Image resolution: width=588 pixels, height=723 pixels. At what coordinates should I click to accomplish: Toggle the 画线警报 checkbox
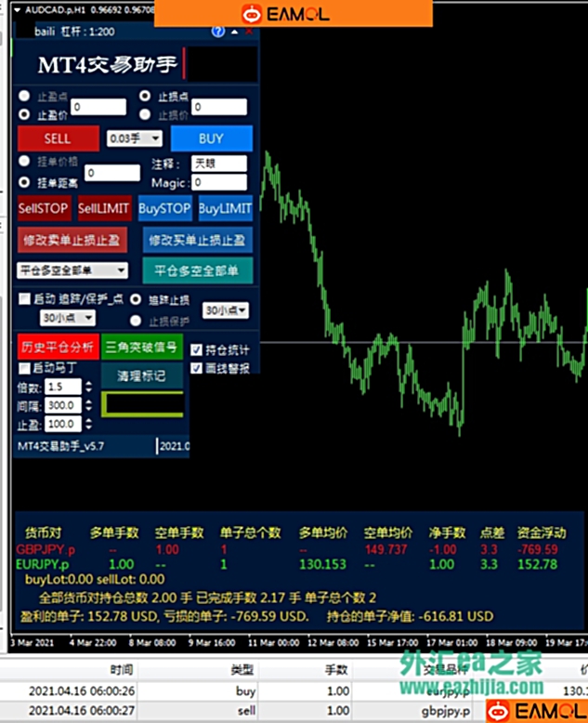pyautogui.click(x=196, y=368)
